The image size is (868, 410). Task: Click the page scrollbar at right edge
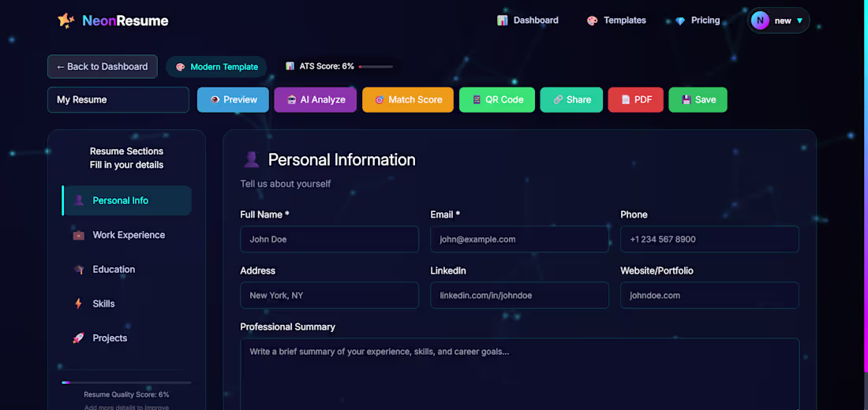pyautogui.click(x=865, y=185)
